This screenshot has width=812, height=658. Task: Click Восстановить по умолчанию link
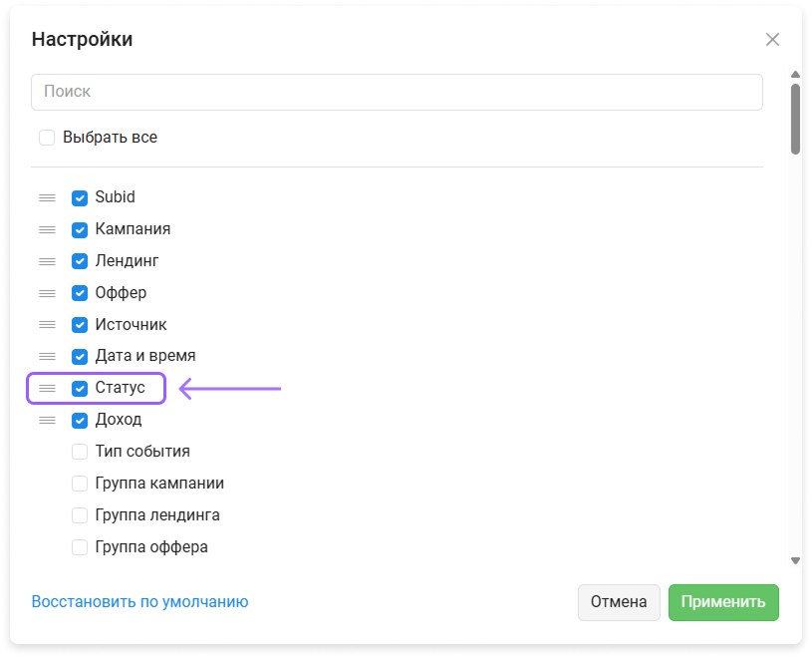pos(139,601)
